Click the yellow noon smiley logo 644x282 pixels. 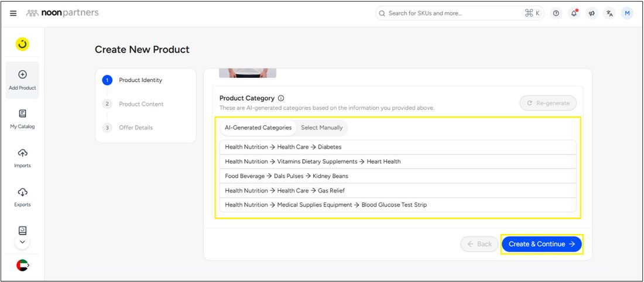22,44
